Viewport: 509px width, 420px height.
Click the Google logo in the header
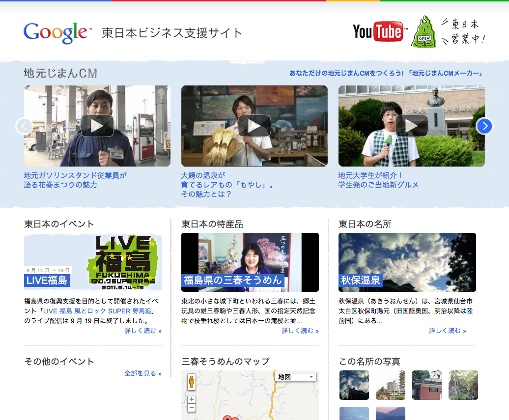(57, 33)
